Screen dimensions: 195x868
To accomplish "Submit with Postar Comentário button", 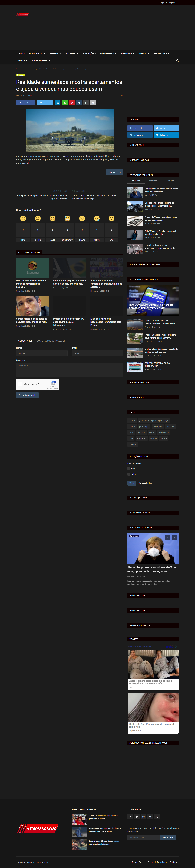I will point(27,395).
